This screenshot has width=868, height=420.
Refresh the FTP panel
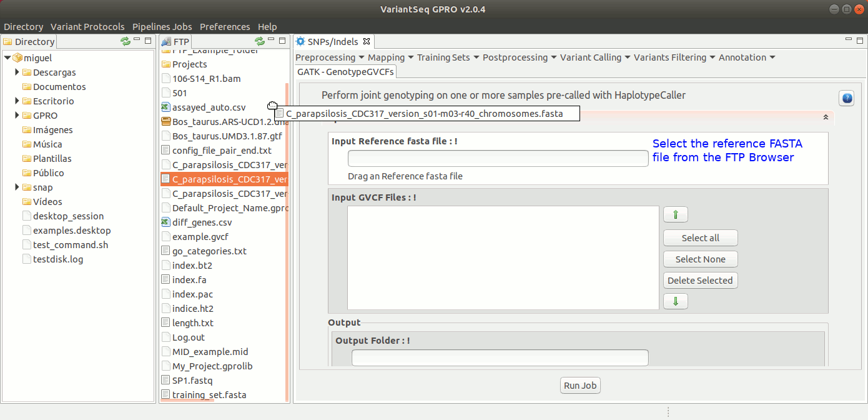259,41
